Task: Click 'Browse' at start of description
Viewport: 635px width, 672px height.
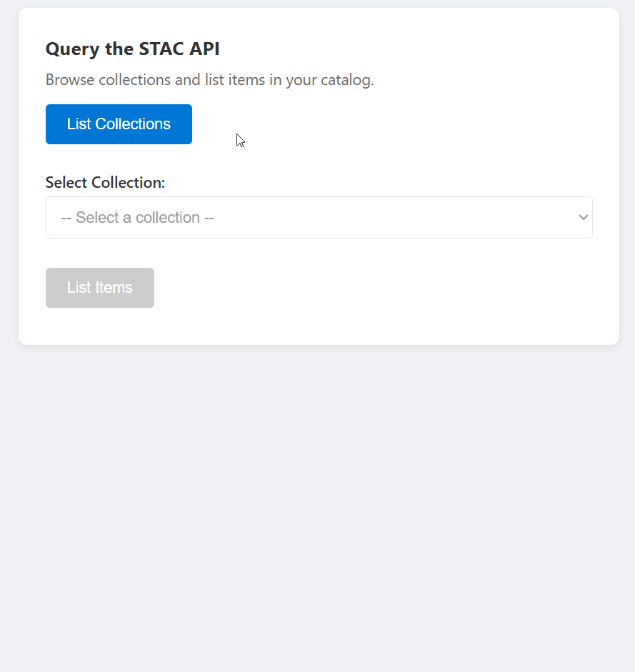Action: pos(70,80)
